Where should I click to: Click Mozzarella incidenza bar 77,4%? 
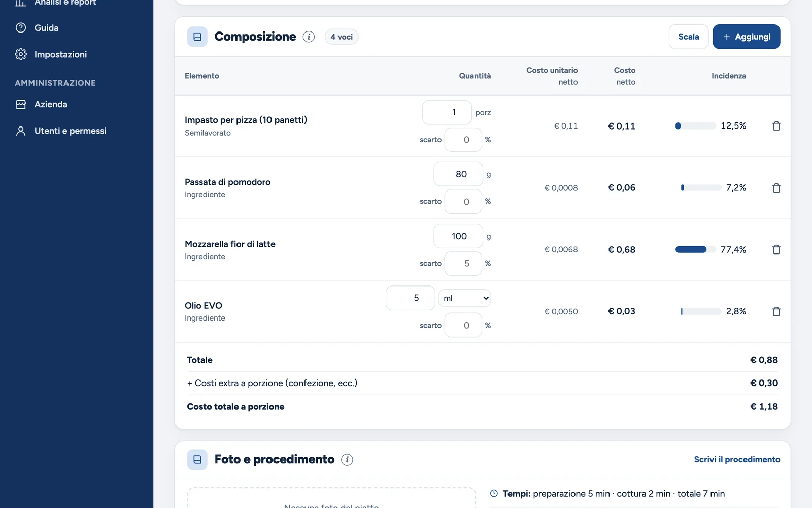[696, 249]
